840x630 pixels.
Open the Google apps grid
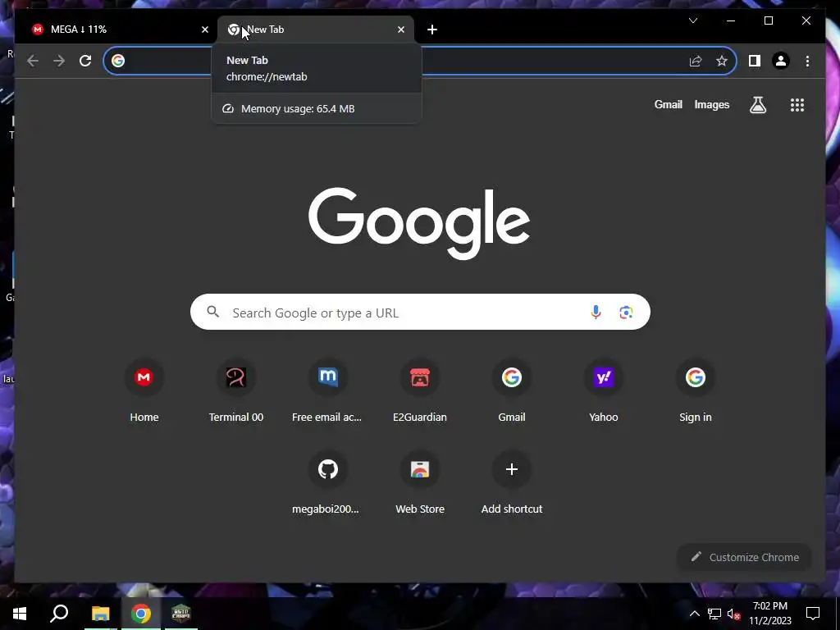[x=797, y=105]
